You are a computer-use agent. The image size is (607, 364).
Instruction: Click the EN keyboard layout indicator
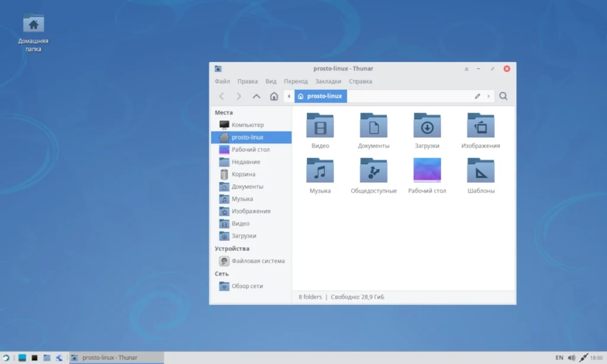pos(560,358)
